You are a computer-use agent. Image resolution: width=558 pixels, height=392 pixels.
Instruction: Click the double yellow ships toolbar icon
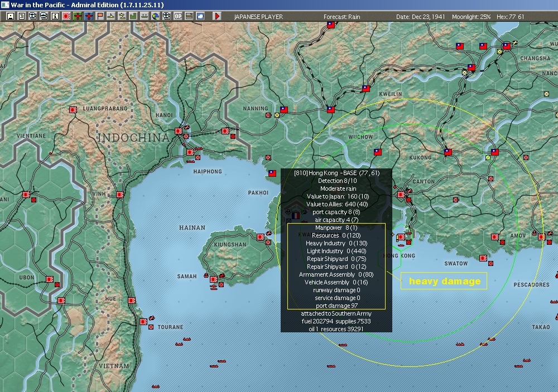[122, 16]
